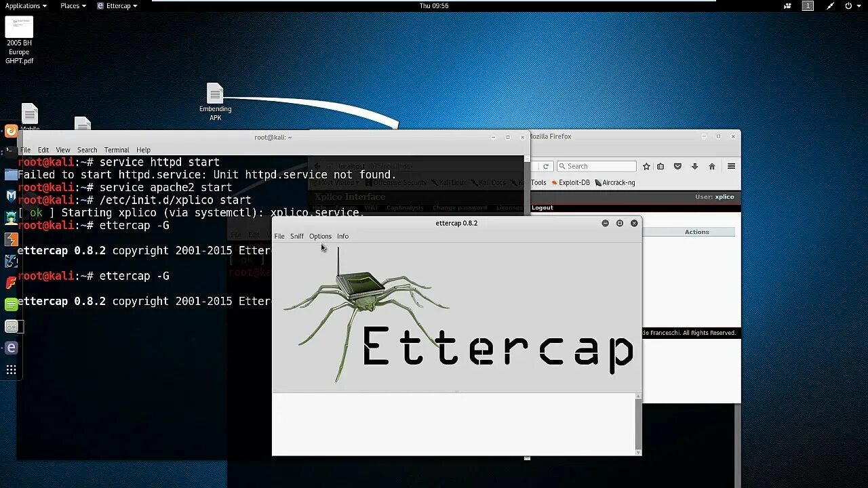
Task: Save page to Pocket in Firefox
Action: tap(677, 166)
